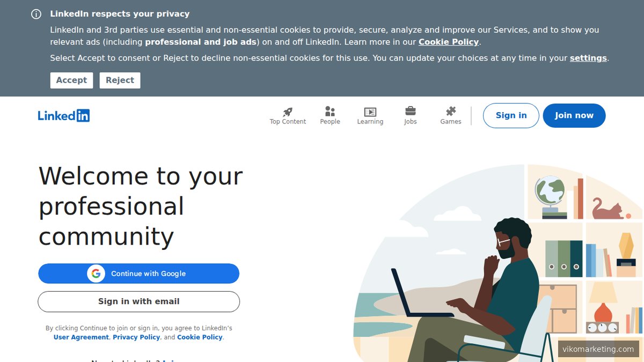Choose Sign in with email
Screen dimensions: 644x362
(x=138, y=301)
